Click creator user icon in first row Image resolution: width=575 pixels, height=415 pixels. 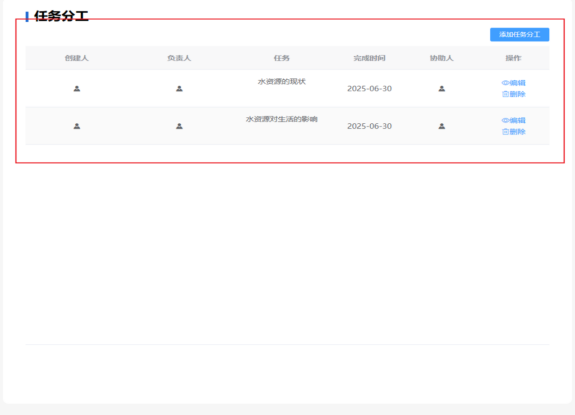(77, 89)
